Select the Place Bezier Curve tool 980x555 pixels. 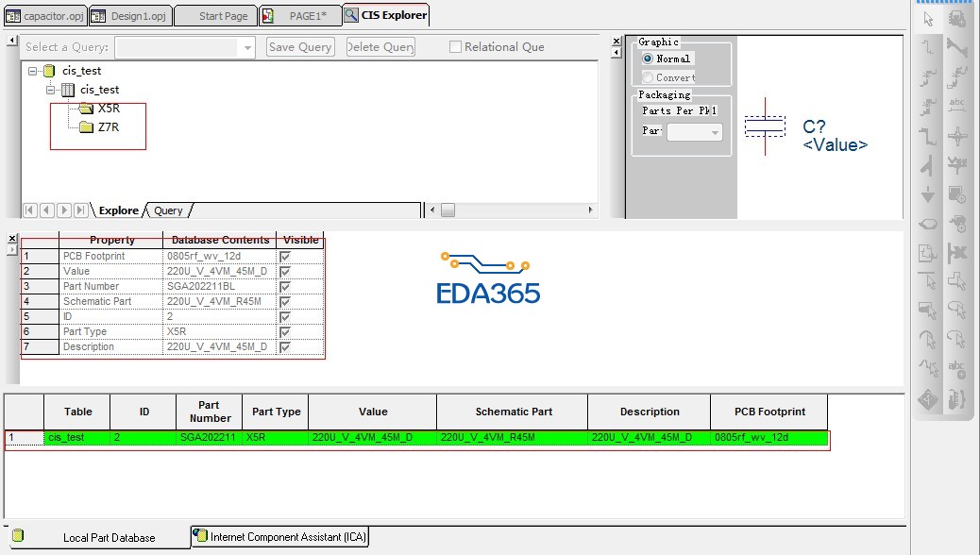928,369
